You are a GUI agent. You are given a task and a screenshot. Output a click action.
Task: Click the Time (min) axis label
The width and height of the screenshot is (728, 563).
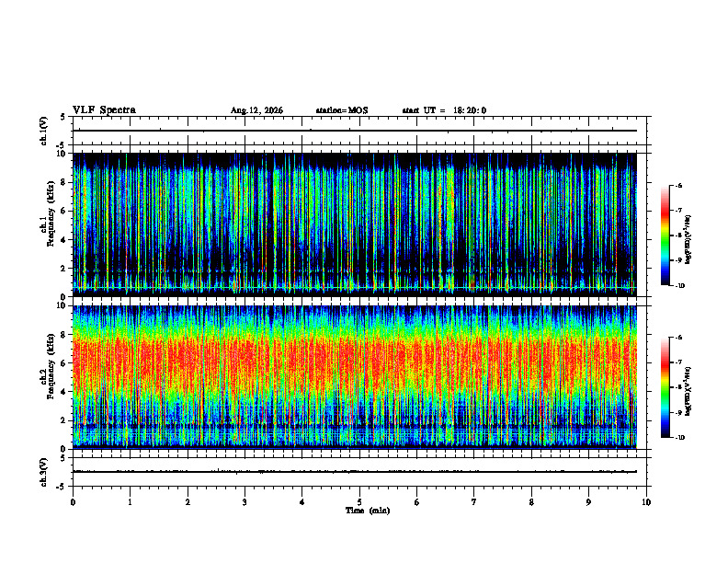tap(368, 511)
